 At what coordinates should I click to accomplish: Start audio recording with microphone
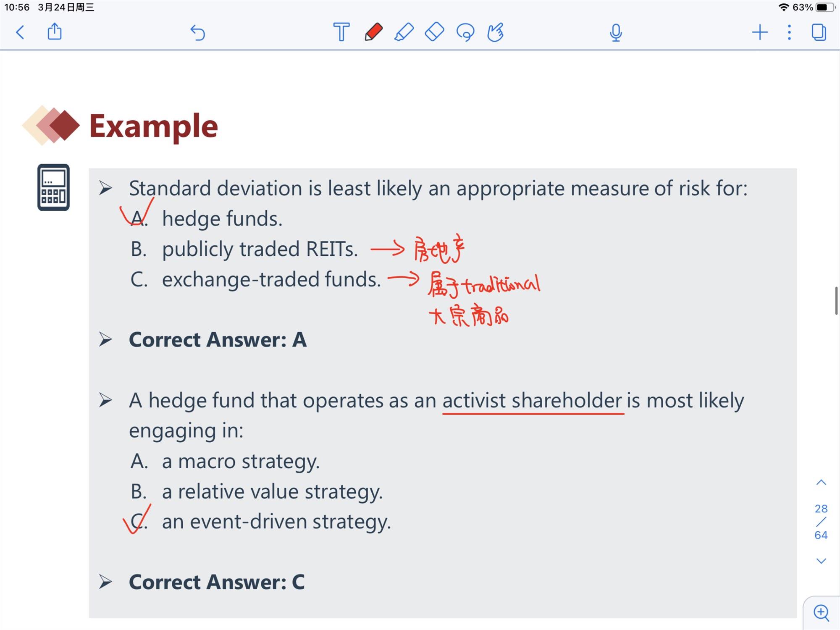point(616,32)
